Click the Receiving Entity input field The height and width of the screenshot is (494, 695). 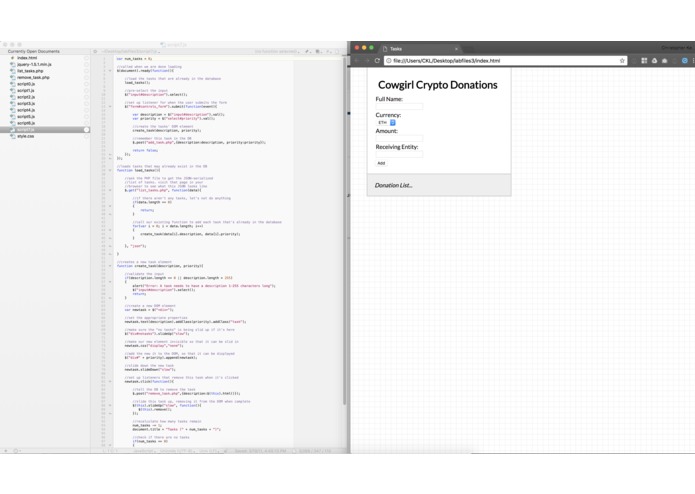pos(399,154)
